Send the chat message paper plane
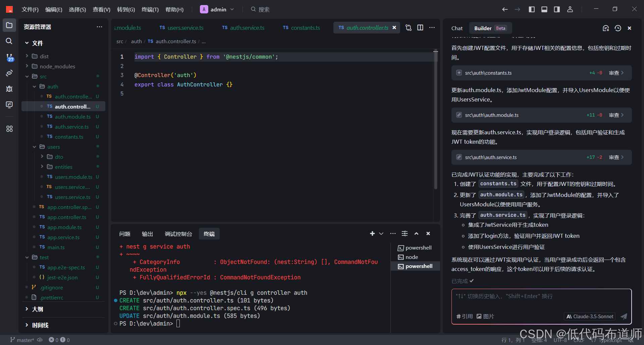The image size is (644, 345). [624, 316]
